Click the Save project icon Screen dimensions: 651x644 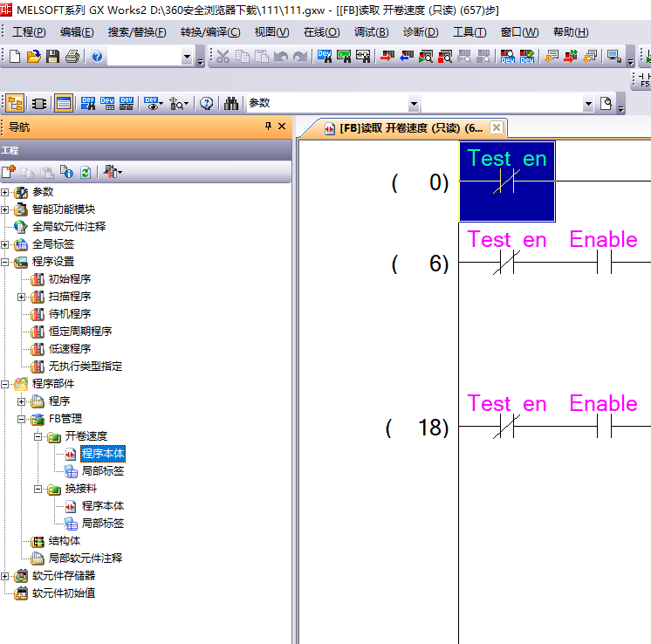[x=53, y=57]
